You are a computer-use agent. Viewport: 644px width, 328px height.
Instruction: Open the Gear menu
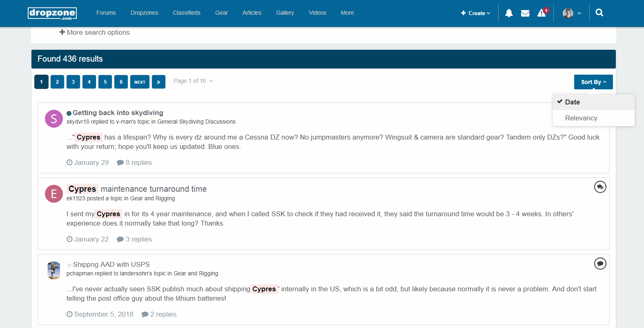point(221,13)
